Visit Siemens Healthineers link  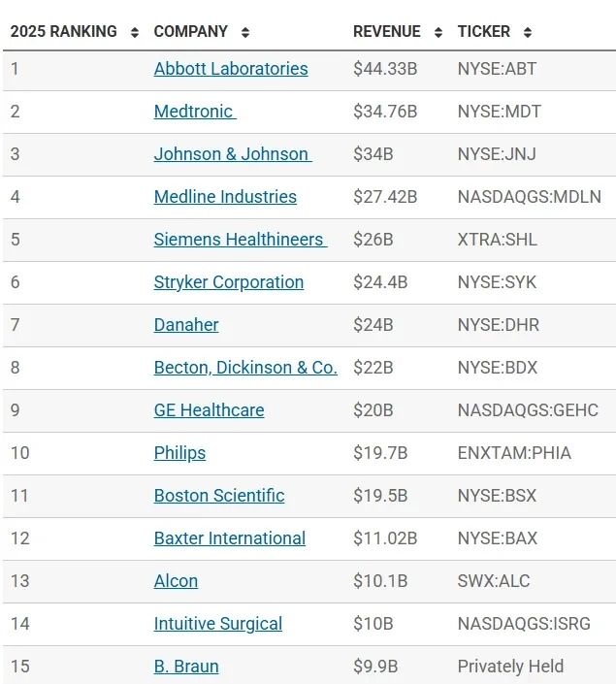[x=241, y=240]
